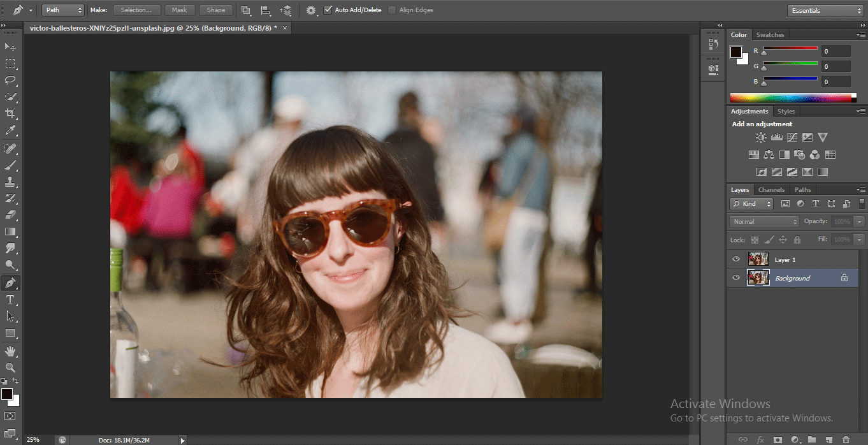This screenshot has width=868, height=445.
Task: Open the Swatches tab
Action: pyautogui.click(x=770, y=35)
